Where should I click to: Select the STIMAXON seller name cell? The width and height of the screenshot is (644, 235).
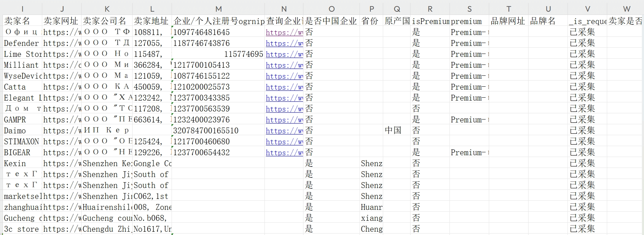23,141
